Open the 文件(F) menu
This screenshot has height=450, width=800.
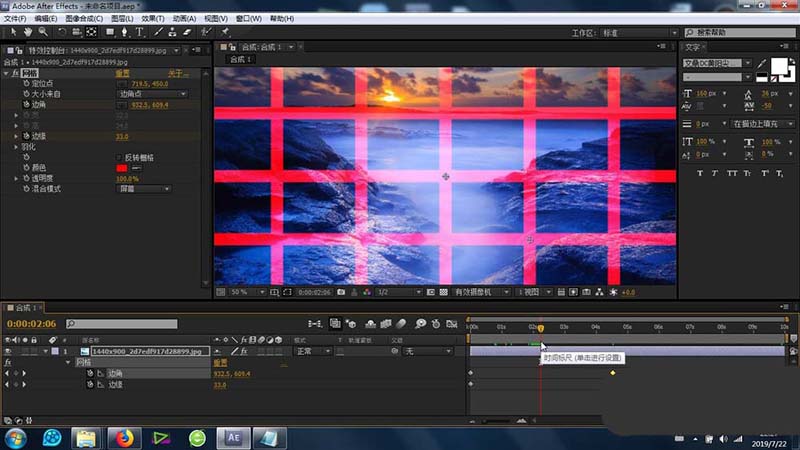click(x=15, y=18)
